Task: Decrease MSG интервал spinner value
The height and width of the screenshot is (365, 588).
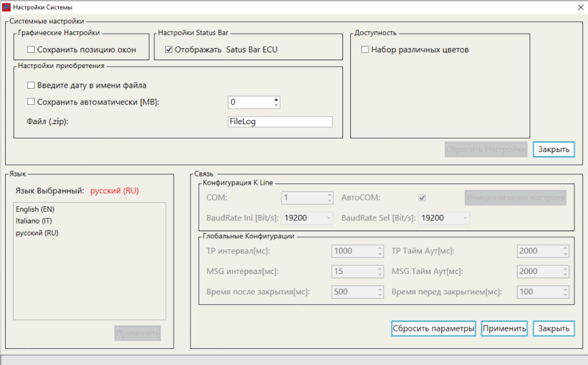Action: coord(380,274)
